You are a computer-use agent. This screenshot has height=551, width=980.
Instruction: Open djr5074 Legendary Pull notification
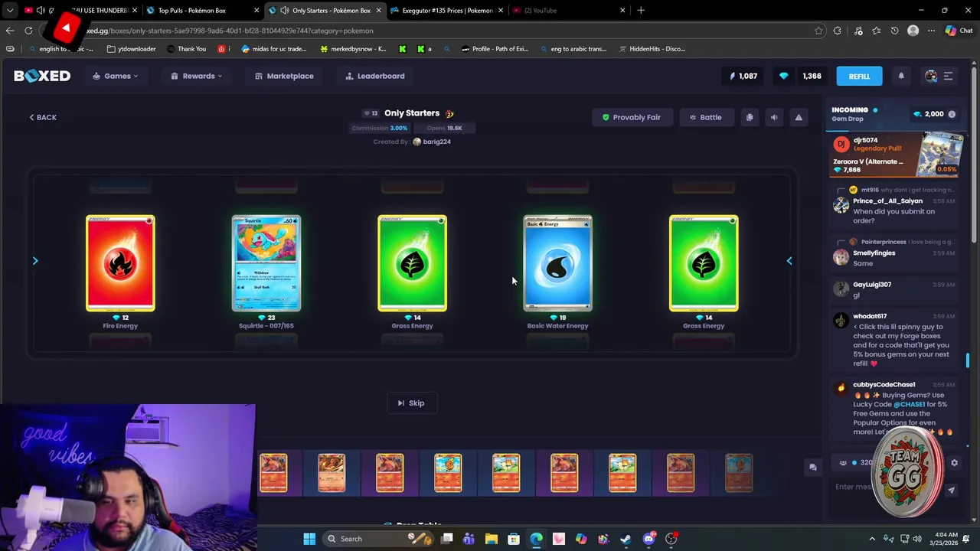point(895,155)
